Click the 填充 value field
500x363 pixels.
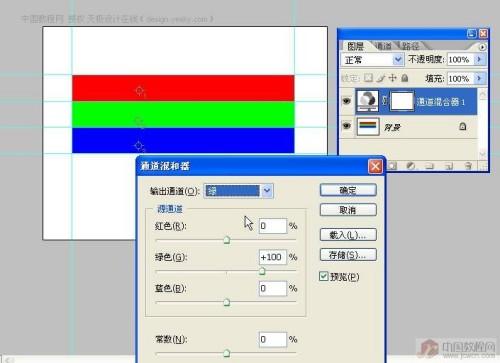click(x=460, y=79)
